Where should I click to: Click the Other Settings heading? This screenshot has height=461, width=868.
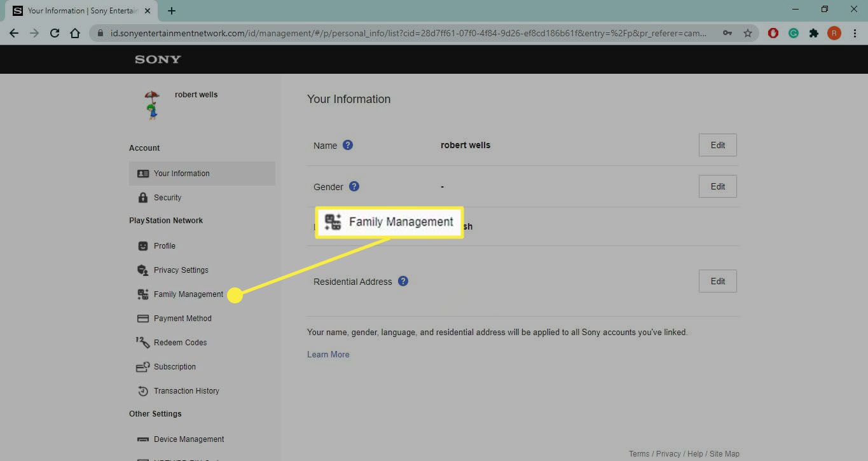[x=155, y=414]
